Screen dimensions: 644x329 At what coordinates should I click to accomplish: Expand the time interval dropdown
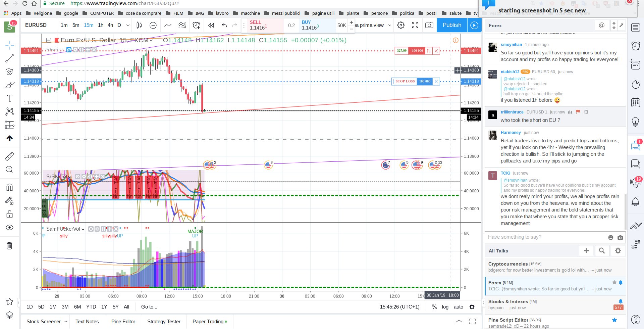tap(128, 25)
